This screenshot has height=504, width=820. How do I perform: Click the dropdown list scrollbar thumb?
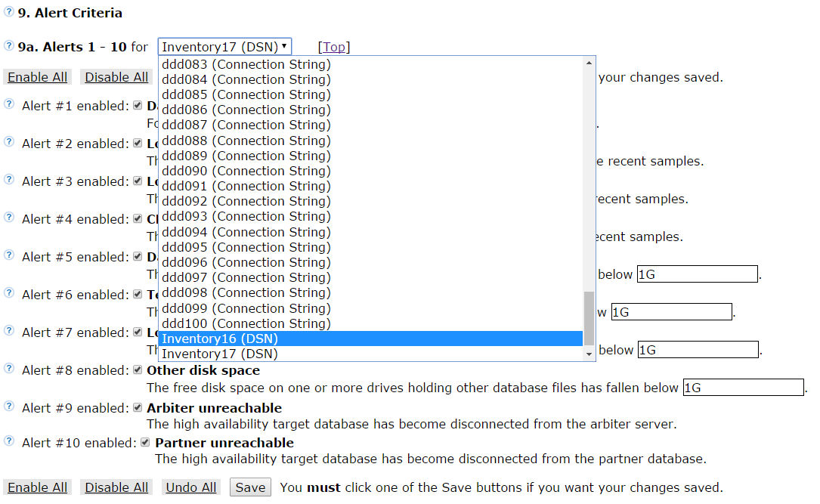pyautogui.click(x=589, y=317)
